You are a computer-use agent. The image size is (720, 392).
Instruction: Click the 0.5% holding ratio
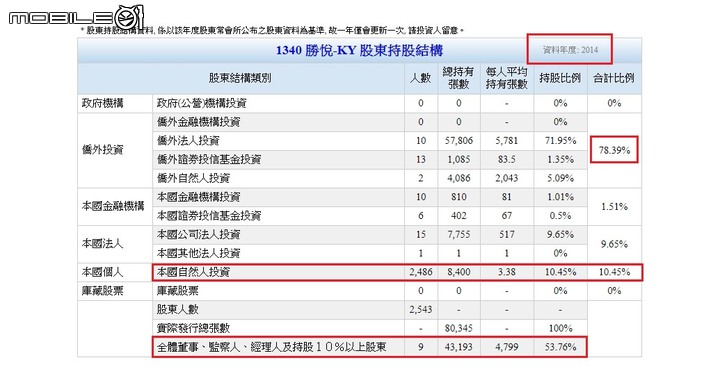[560, 216]
